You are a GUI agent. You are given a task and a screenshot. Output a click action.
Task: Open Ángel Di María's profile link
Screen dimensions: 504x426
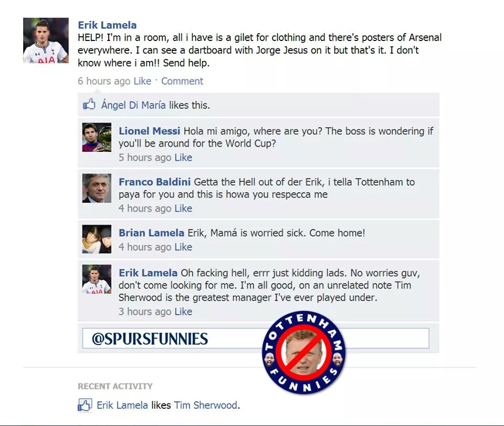coord(133,105)
